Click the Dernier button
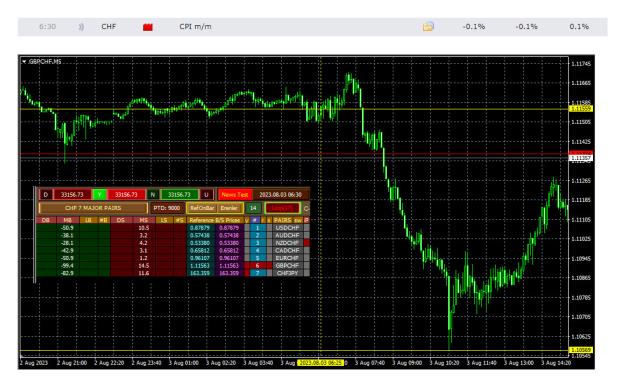 point(229,208)
